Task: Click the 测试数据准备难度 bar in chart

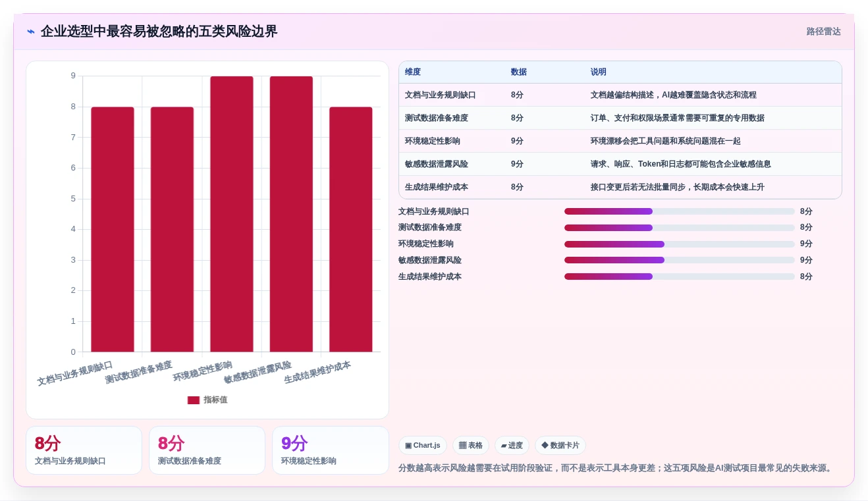Action: [x=172, y=229]
